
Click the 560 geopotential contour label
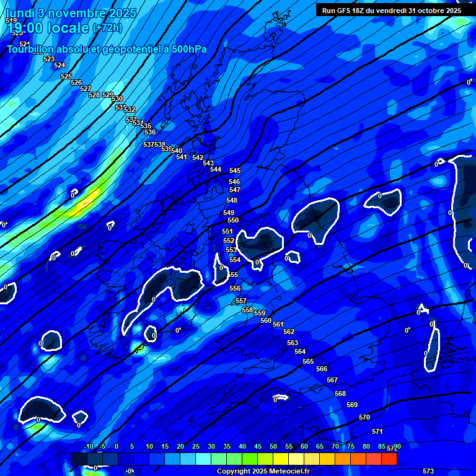(x=266, y=320)
